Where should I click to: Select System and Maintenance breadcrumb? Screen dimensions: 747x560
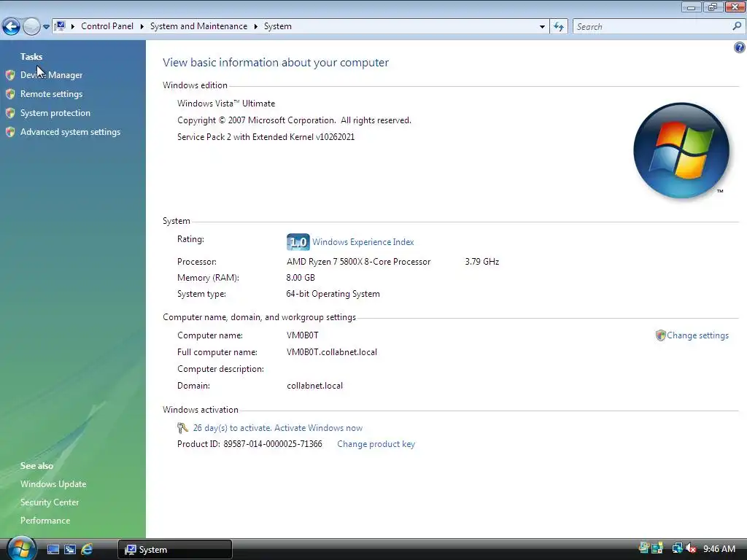coord(198,26)
